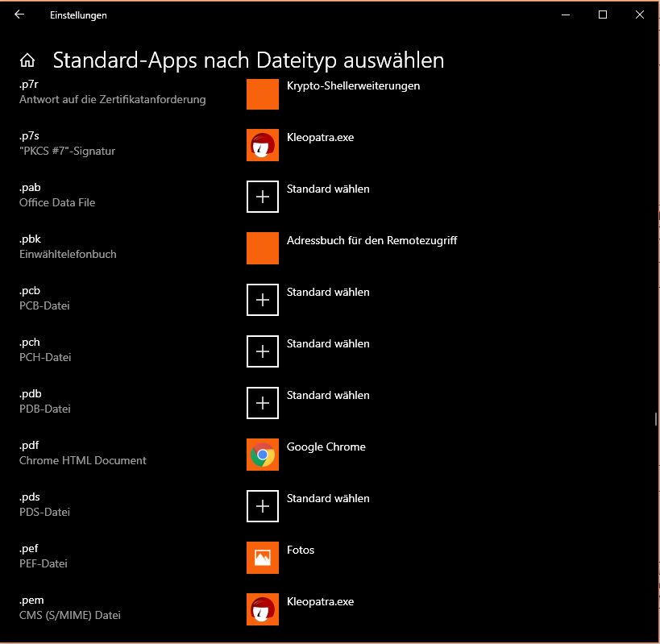Screen dimensions: 660x644
Task: Click the .p7r file extension label
Action: [29, 85]
